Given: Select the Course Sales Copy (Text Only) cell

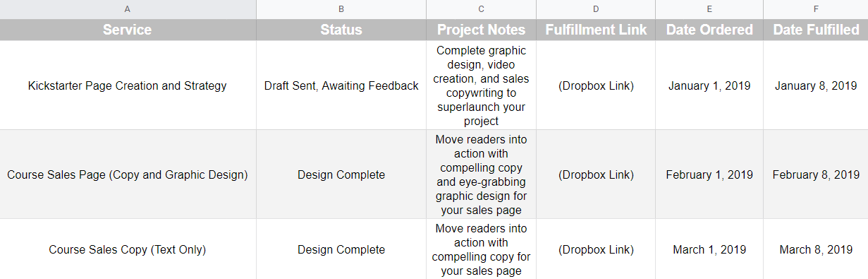Looking at the screenshot, I should [x=128, y=249].
